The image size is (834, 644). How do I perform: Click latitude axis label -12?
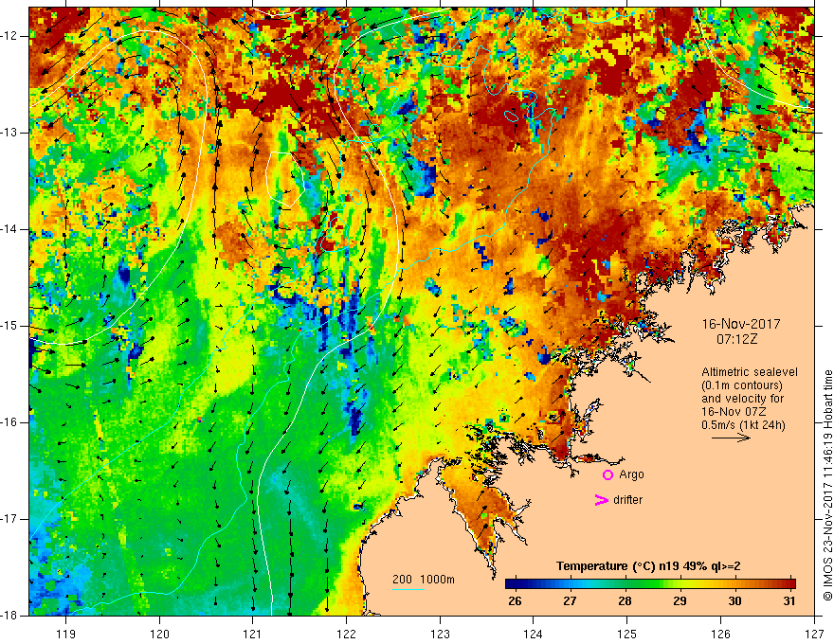[x=10, y=36]
